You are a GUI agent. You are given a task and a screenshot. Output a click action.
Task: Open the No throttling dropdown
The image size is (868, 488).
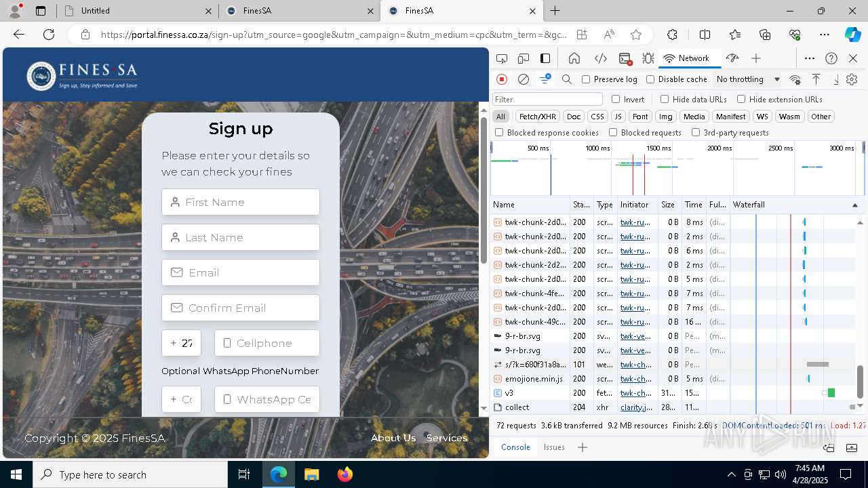pyautogui.click(x=748, y=79)
